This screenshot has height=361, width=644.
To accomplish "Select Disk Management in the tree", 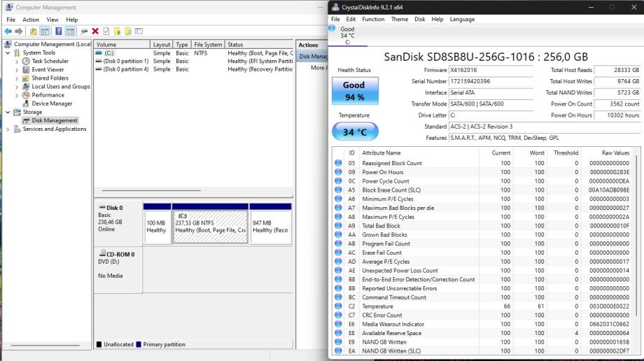I will [54, 120].
